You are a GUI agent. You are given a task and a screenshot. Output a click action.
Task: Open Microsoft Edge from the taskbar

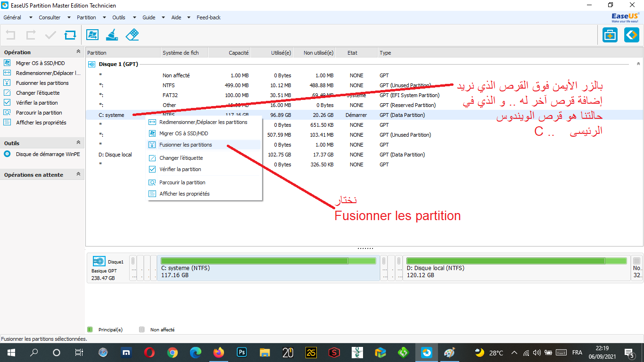(x=196, y=353)
